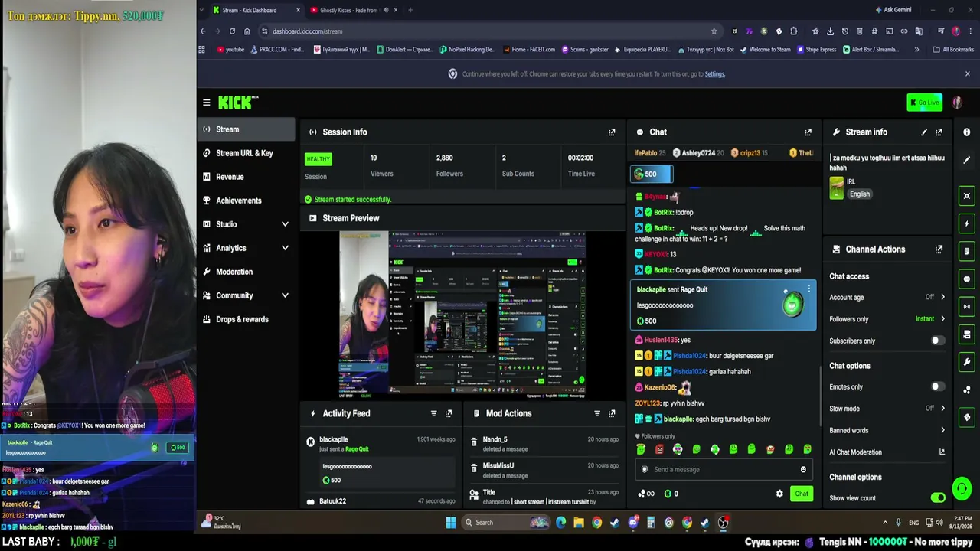
Task: Click the Stream Preview thumbnail
Action: point(462,315)
